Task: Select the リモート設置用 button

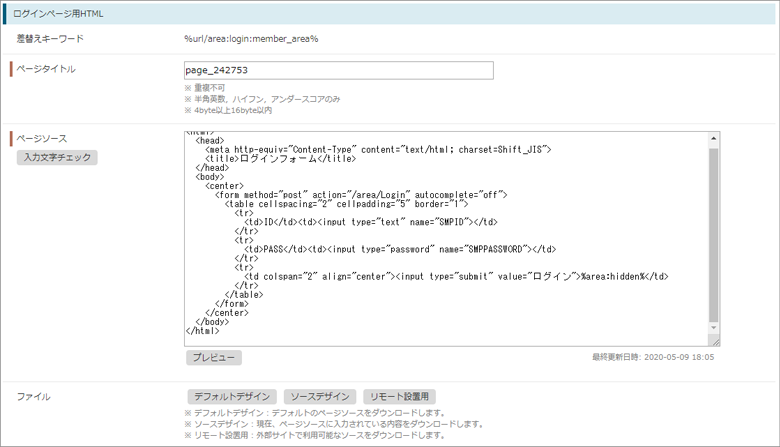Action: coord(399,397)
